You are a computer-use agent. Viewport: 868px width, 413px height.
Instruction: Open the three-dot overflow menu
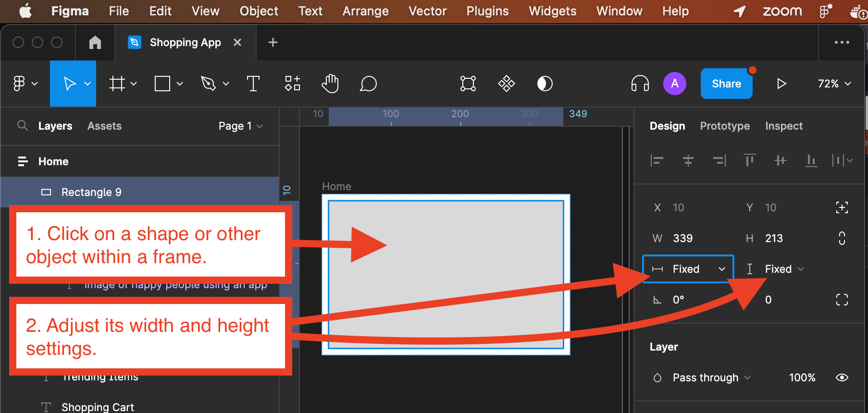point(842,42)
